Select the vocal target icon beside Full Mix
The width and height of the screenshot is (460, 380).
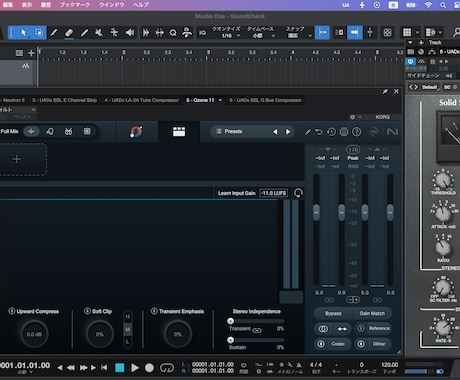tap(50, 131)
